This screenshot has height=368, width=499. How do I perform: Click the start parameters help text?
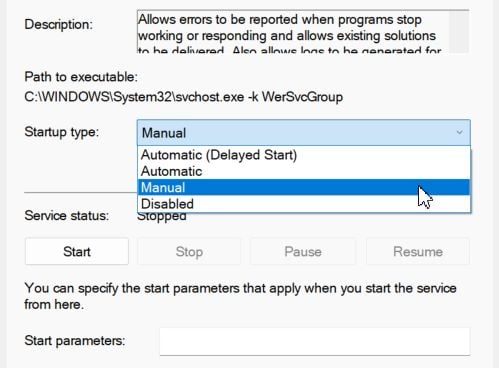point(240,296)
